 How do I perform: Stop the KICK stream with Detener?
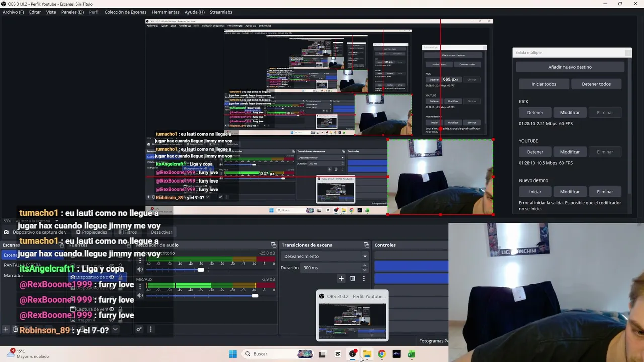coord(535,113)
